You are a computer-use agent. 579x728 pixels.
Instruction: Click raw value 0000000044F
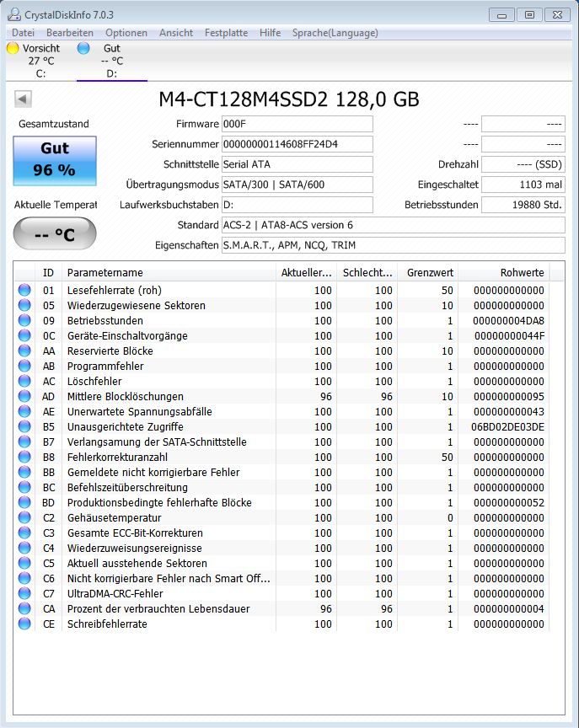click(509, 335)
